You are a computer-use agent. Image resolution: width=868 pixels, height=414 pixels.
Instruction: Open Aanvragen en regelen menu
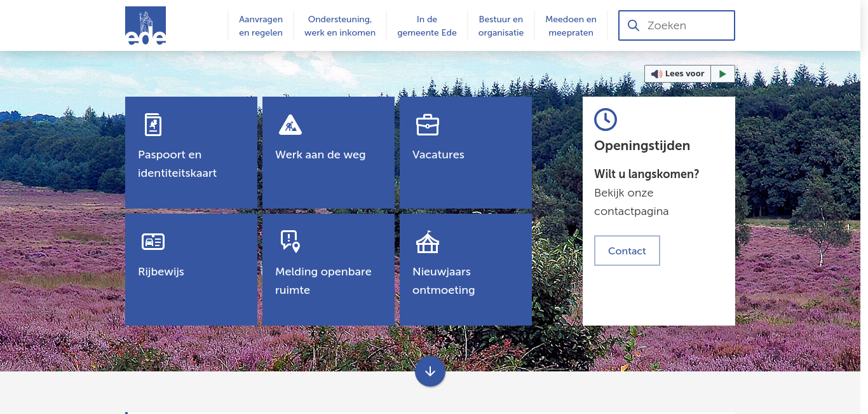pyautogui.click(x=261, y=26)
